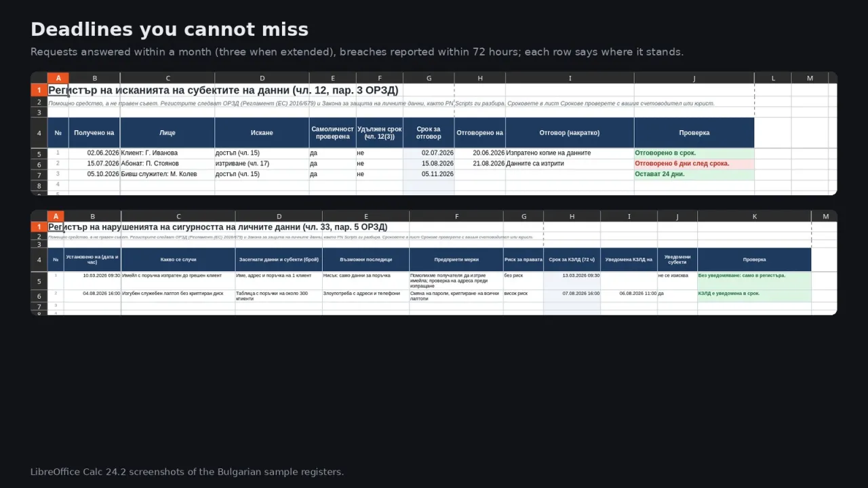Click the 'Срок за КЗЛД (72 ч)' header

(x=572, y=260)
